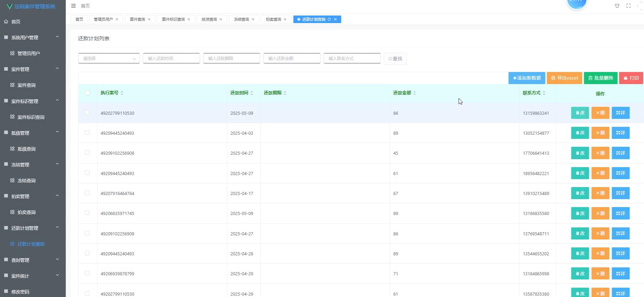
Task: Edit row with phone 13159863241
Action: point(580,113)
